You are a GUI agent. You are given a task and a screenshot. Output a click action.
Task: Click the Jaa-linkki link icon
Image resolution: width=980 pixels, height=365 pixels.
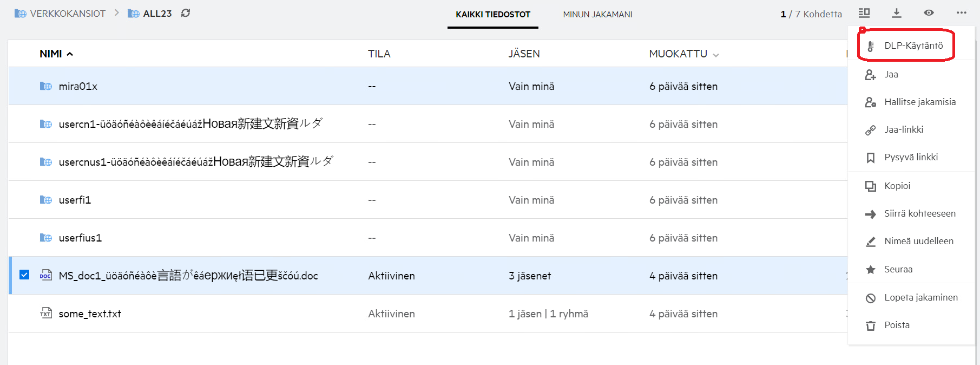871,130
